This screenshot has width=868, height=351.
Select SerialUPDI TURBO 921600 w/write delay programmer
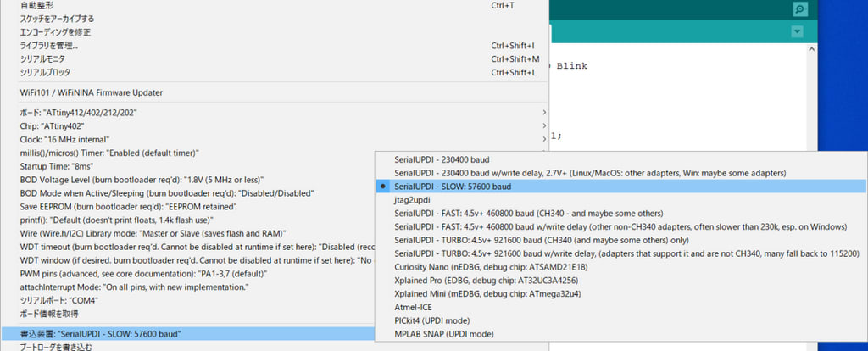click(x=620, y=253)
